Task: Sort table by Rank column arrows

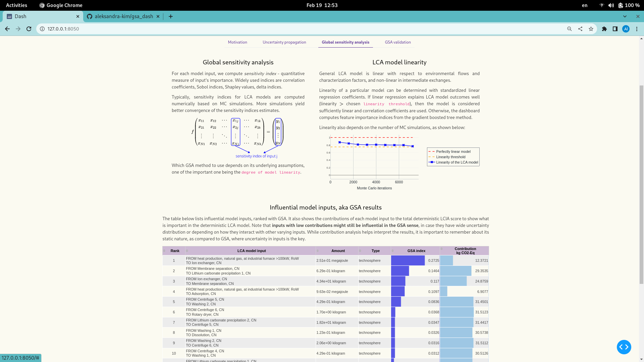Action: coord(164,251)
